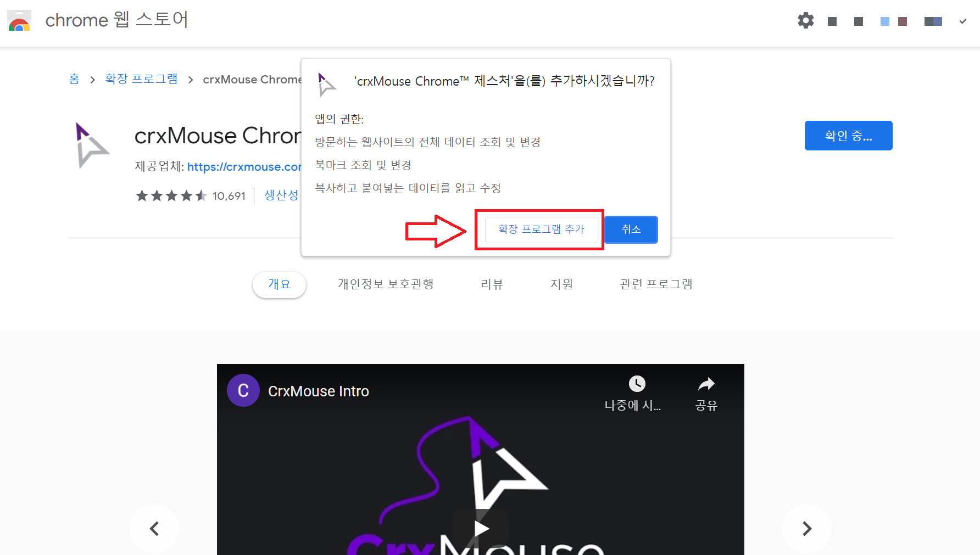980x555 pixels.
Task: Open the 지원 tab
Action: (561, 284)
